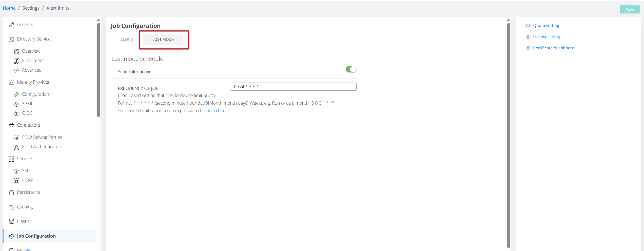
Task: Open Enrollment via its sidebar icon
Action: pyautogui.click(x=16, y=61)
